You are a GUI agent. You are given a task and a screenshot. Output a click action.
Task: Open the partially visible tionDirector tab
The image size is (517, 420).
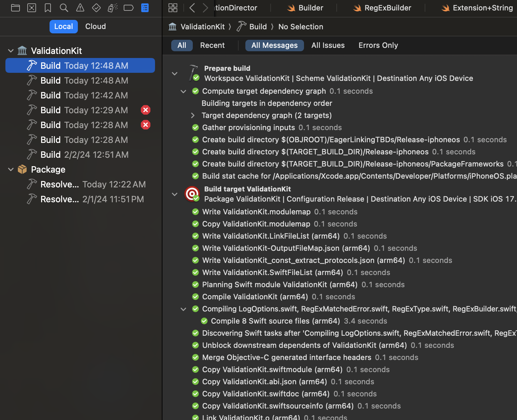tap(236, 8)
